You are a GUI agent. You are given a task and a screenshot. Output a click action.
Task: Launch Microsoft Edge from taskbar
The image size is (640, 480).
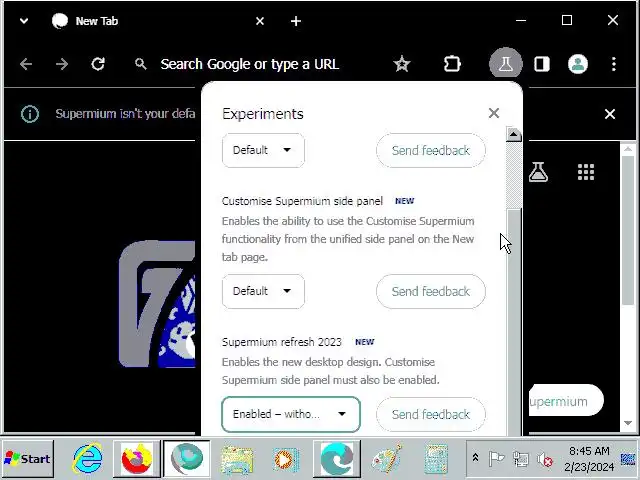[336, 459]
